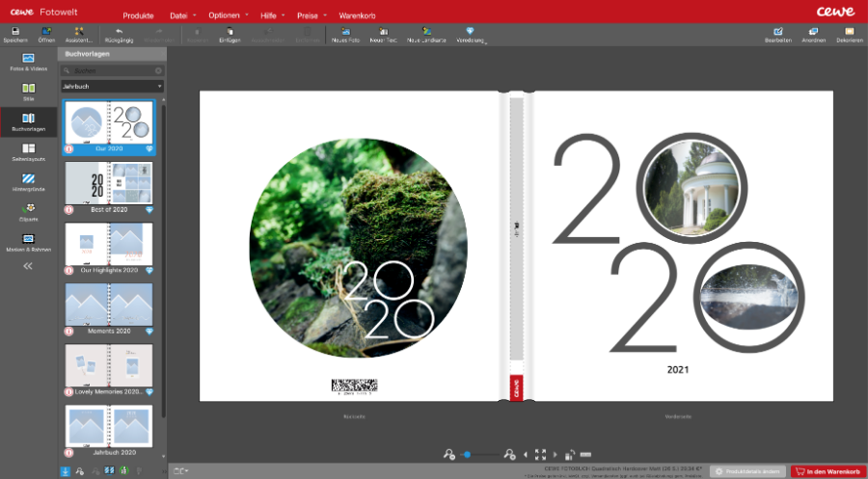Viewport: 868px width, 479px height.
Task: Open the Produkte menu
Action: point(138,15)
